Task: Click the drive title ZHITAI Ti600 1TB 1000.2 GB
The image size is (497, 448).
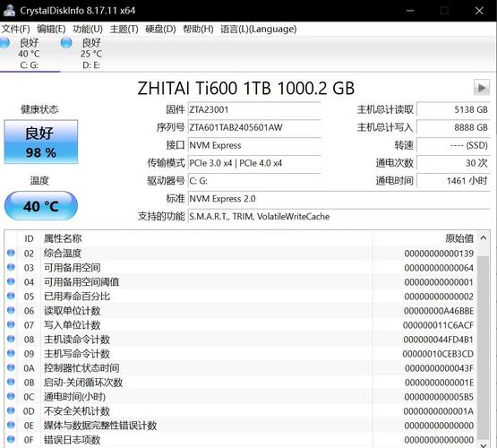Action: [246, 88]
